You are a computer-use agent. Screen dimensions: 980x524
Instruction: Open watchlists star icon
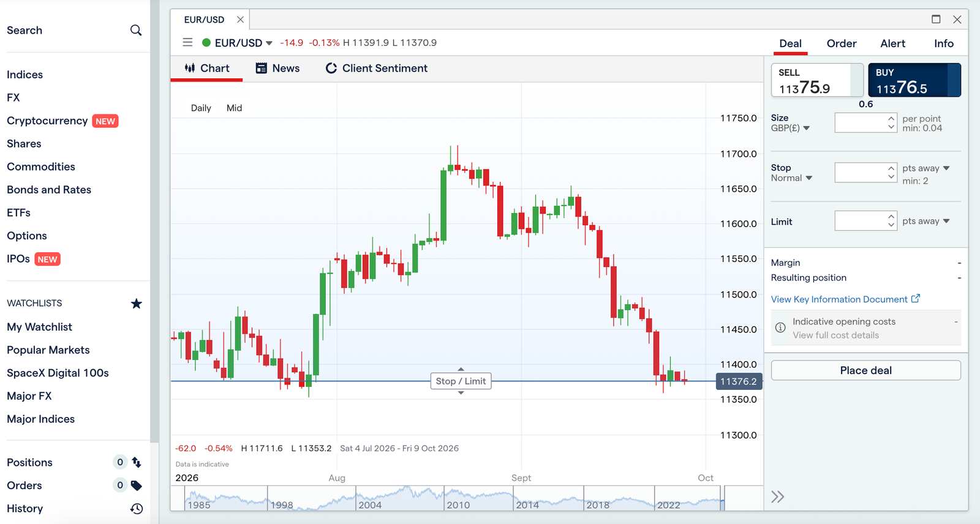click(137, 303)
